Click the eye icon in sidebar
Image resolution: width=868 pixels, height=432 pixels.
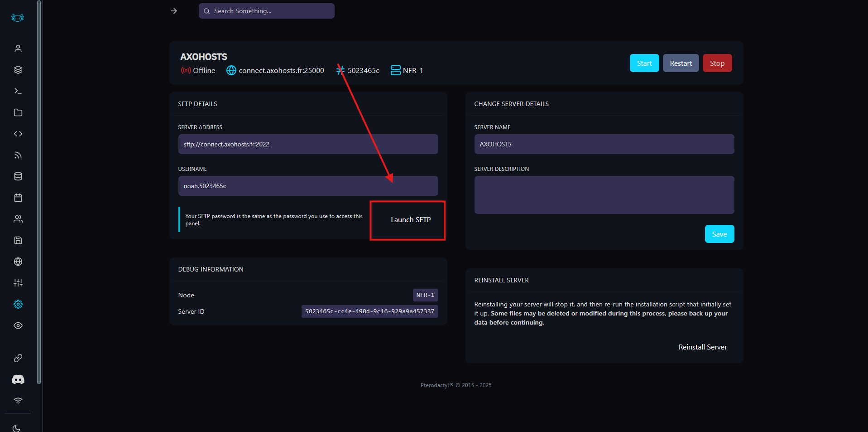pyautogui.click(x=18, y=325)
